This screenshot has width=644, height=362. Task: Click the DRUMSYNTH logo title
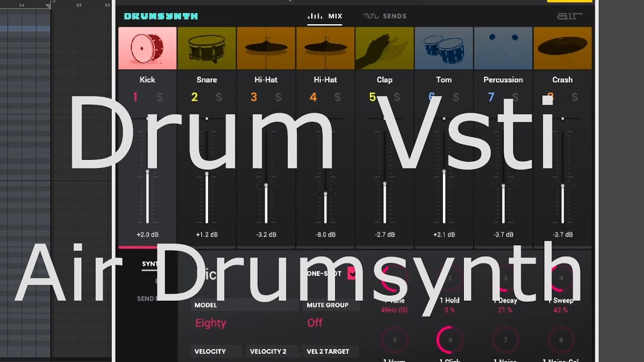(x=161, y=16)
